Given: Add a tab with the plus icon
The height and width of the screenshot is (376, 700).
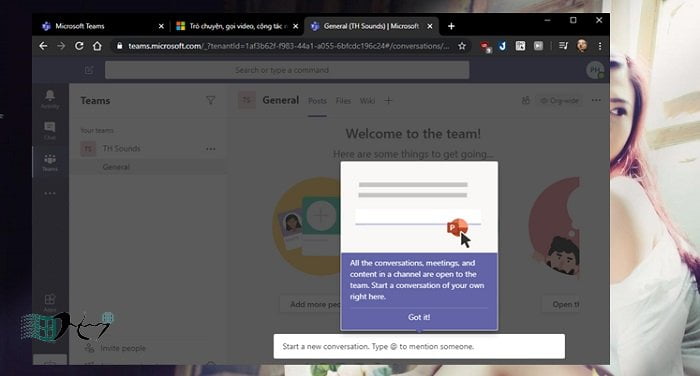Looking at the screenshot, I should [x=388, y=101].
